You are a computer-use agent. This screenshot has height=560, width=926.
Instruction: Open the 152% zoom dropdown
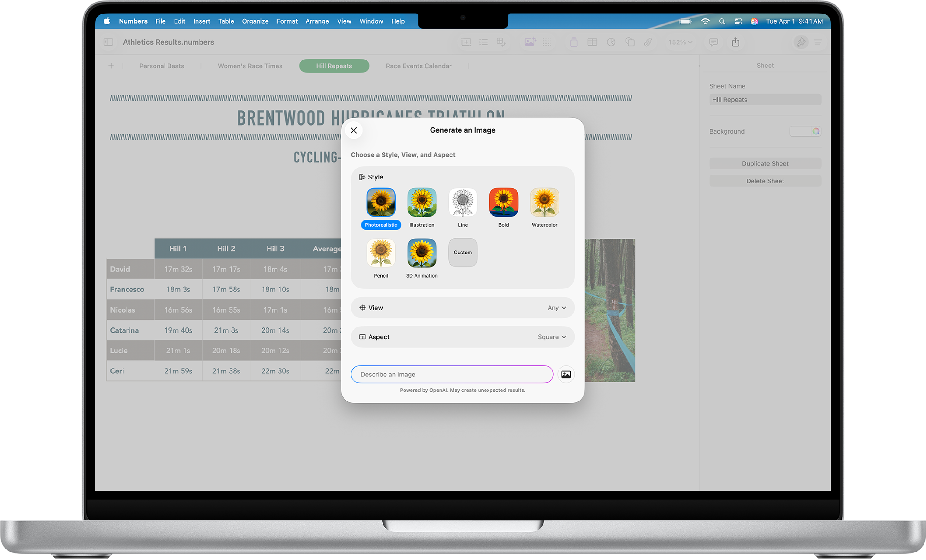679,42
